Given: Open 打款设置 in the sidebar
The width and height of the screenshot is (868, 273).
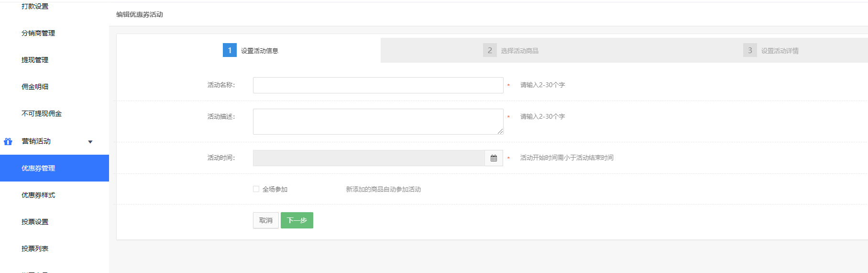Looking at the screenshot, I should pos(35,6).
